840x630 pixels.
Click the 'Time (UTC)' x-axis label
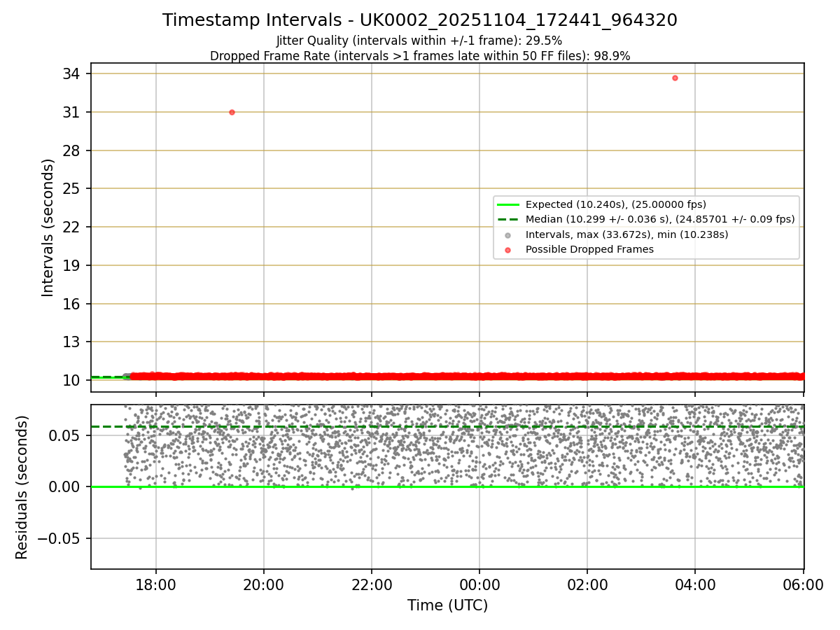[447, 605]
